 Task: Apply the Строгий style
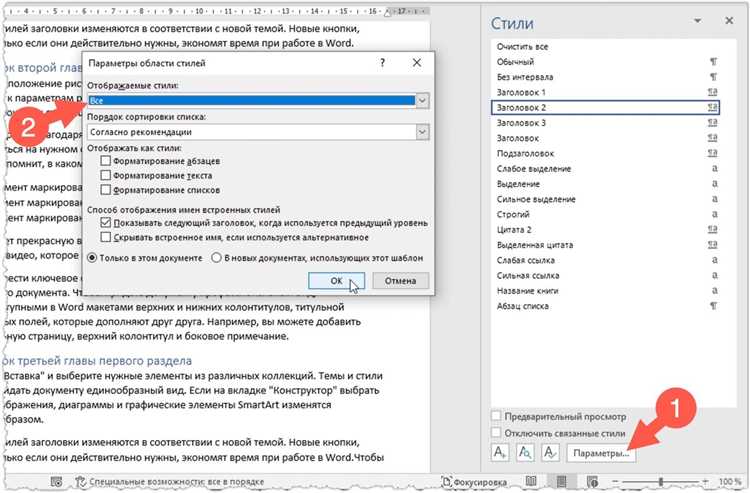tap(606, 214)
